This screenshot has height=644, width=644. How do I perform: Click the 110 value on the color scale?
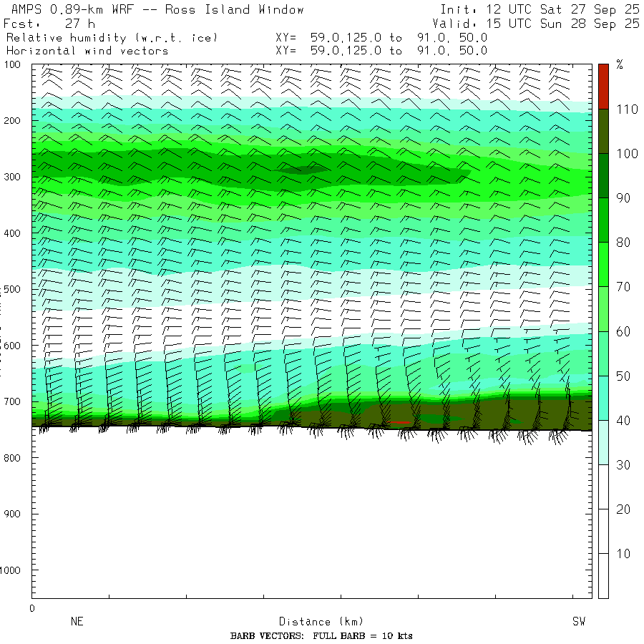627,109
